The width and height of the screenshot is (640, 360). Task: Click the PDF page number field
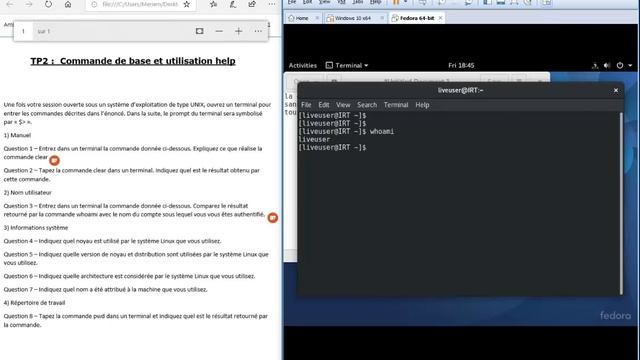[23, 31]
